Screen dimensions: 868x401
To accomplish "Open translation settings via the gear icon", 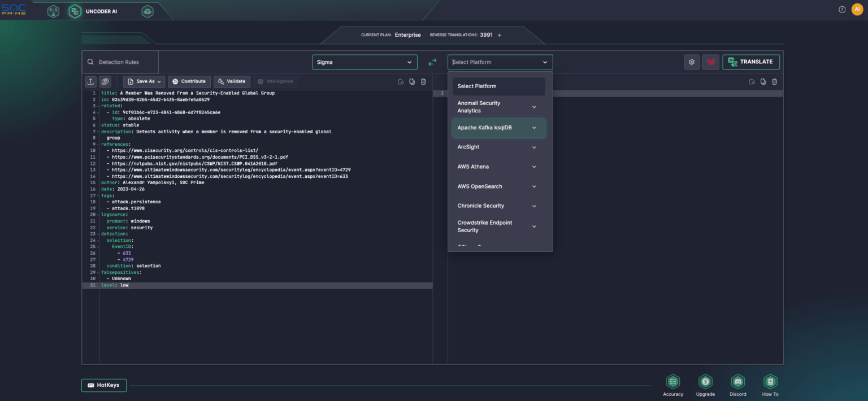I will pyautogui.click(x=692, y=62).
